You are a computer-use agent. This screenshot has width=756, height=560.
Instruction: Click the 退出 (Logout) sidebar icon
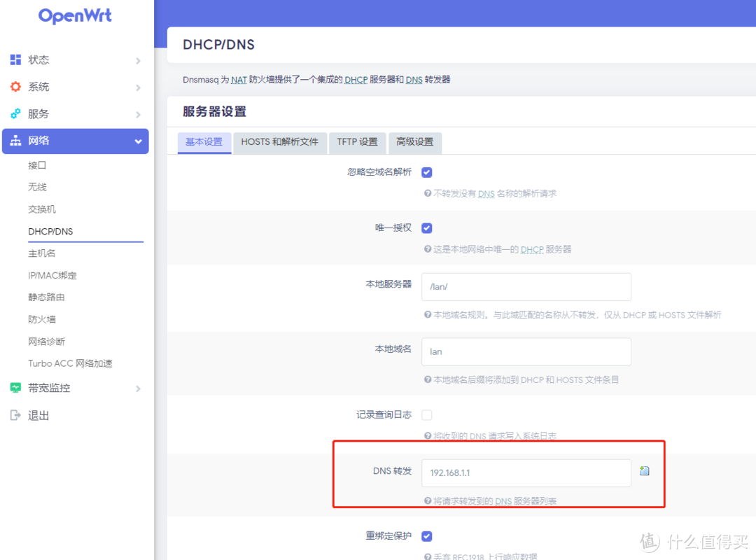pos(16,414)
